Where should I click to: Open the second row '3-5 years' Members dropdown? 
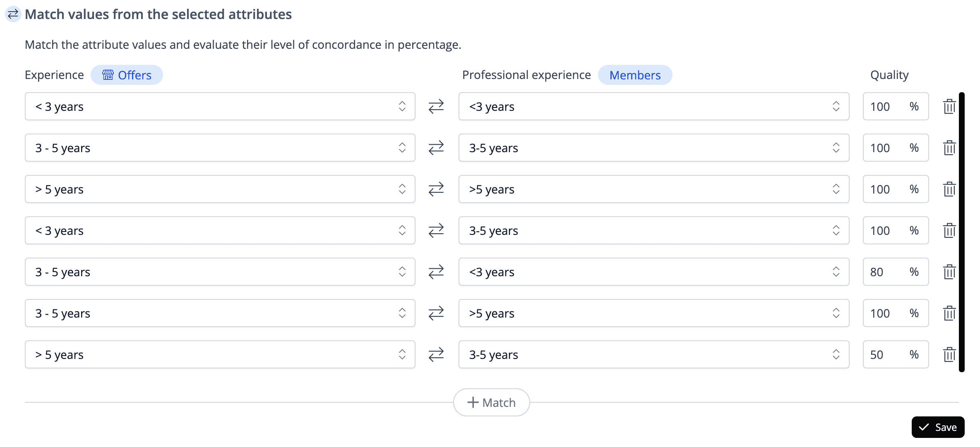(x=653, y=148)
